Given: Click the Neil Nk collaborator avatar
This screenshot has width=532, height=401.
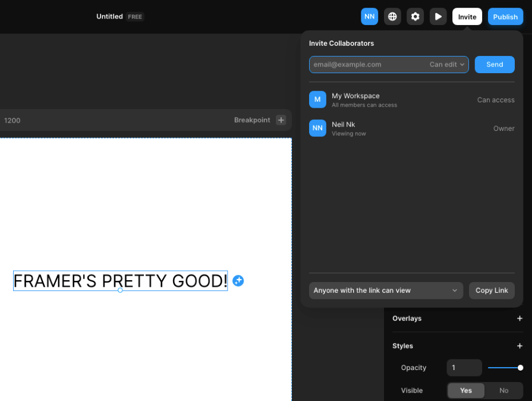Looking at the screenshot, I should [317, 128].
